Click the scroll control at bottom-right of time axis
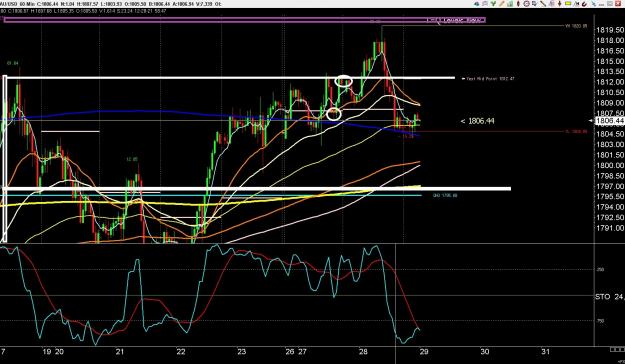The width and height of the screenshot is (625, 364). (x=616, y=350)
